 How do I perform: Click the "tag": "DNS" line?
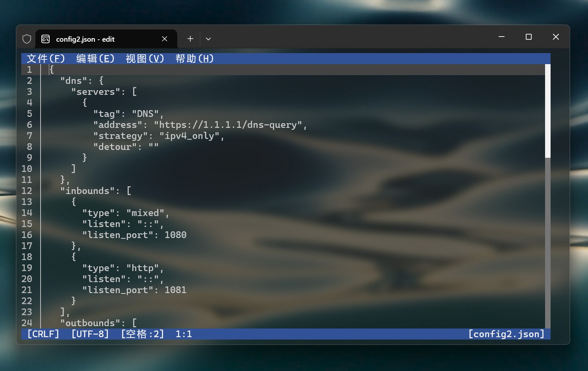click(x=129, y=114)
